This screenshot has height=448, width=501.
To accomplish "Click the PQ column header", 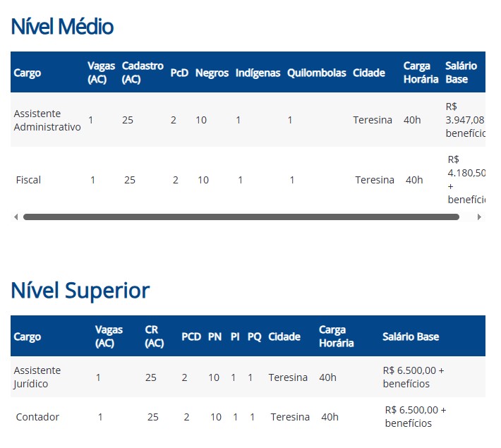I will click(x=254, y=337).
